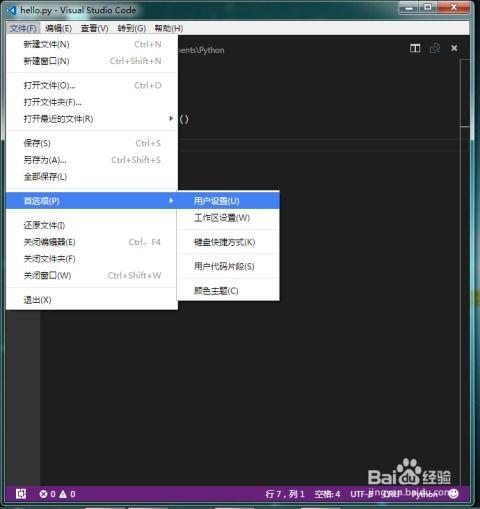The width and height of the screenshot is (480, 509).
Task: Click the 空格: 4 indentation indicator
Action: pyautogui.click(x=327, y=494)
